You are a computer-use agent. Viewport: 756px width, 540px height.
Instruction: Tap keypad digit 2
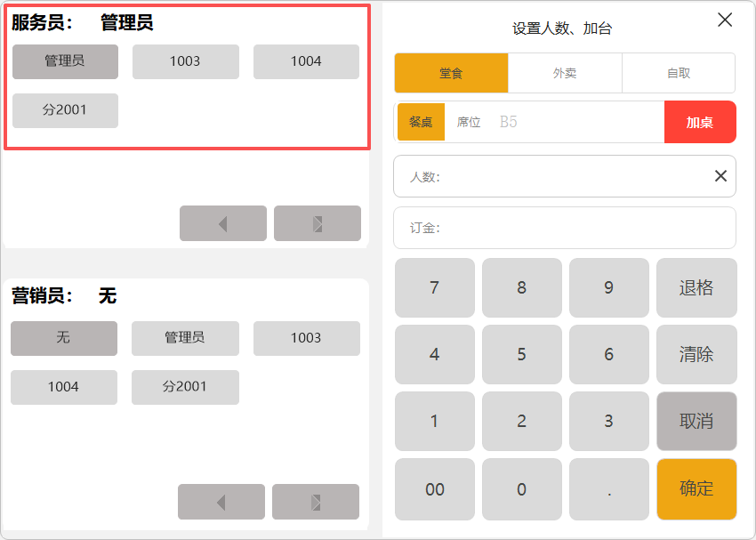(x=522, y=421)
